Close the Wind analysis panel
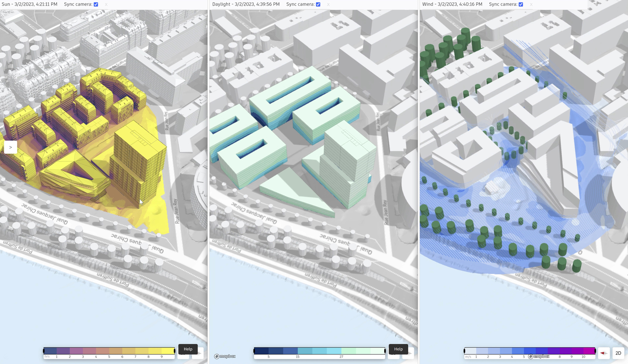 [531, 4]
